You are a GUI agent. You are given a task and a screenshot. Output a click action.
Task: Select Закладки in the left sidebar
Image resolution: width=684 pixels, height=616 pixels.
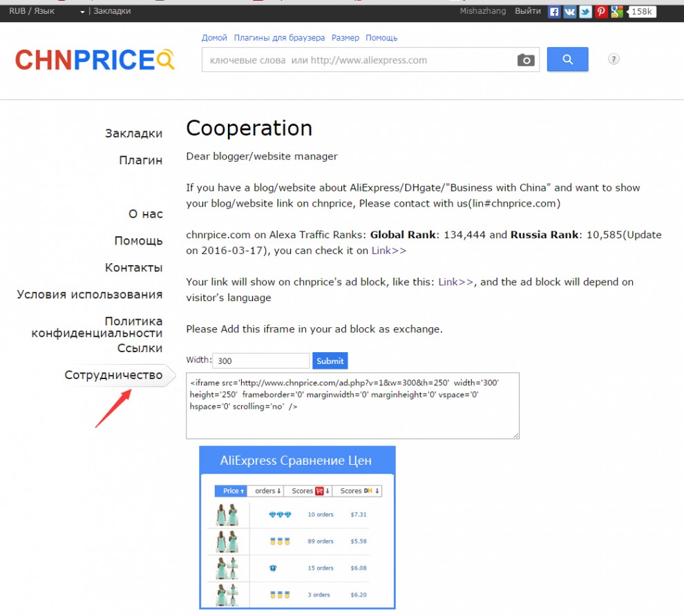pos(133,133)
